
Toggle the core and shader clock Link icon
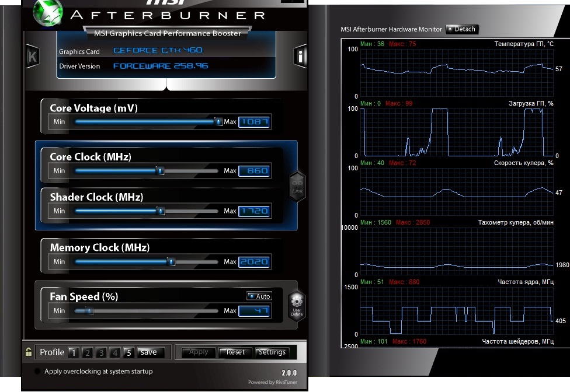[297, 186]
